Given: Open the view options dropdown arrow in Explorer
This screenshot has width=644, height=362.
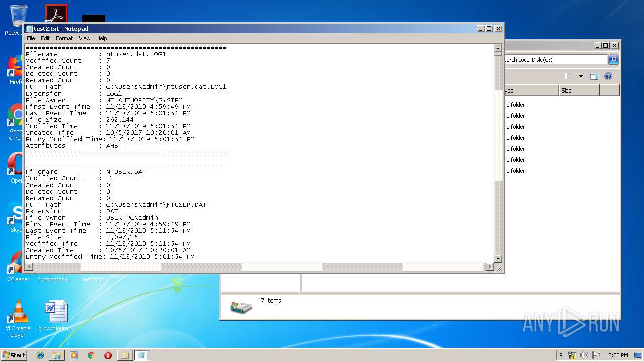Looking at the screenshot, I should click(x=581, y=76).
